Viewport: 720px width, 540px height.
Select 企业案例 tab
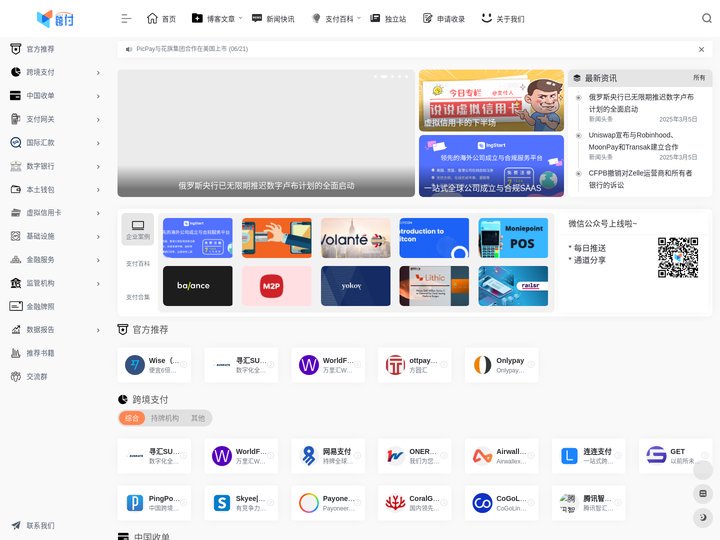pyautogui.click(x=138, y=230)
